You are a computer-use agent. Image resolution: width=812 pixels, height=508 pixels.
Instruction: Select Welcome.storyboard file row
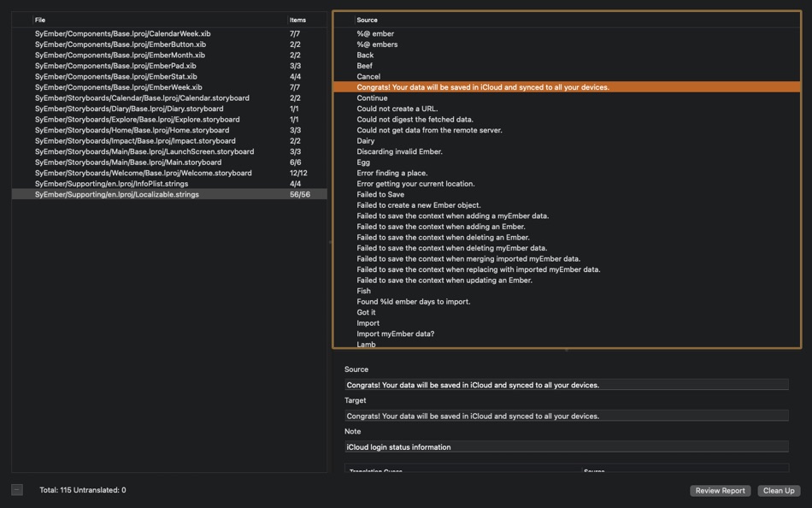(x=169, y=173)
